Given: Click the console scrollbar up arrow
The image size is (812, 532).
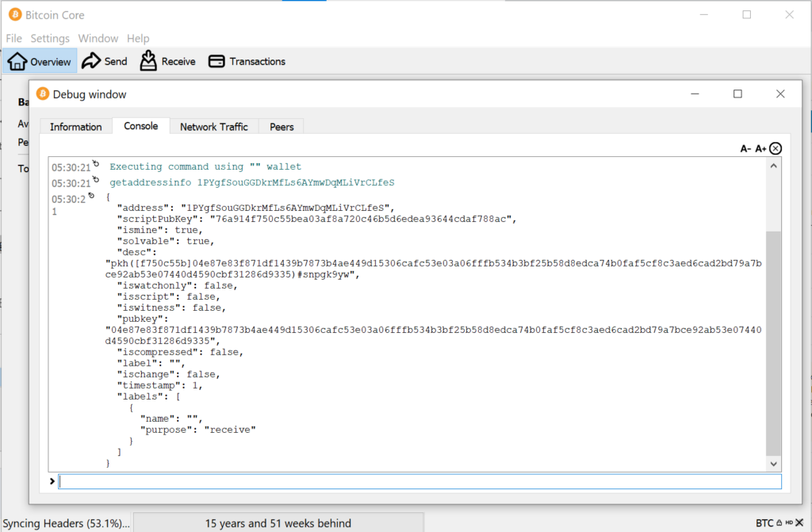Looking at the screenshot, I should click(773, 164).
